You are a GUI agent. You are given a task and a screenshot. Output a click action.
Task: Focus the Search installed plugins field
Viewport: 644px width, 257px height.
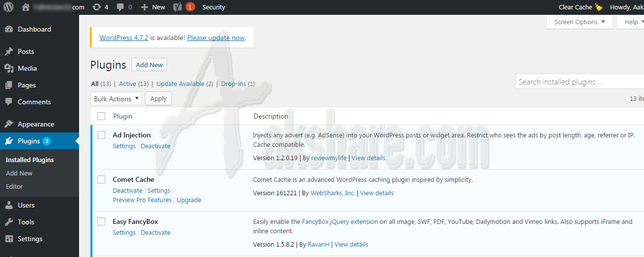579,82
